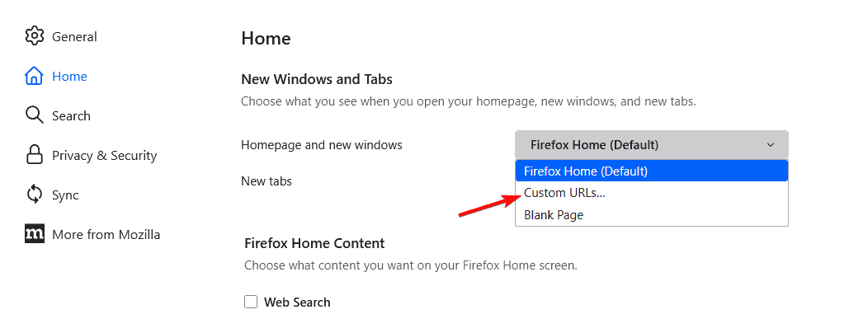Image resolution: width=868 pixels, height=333 pixels.
Task: Select the Sync category text
Action: pyautogui.click(x=65, y=195)
